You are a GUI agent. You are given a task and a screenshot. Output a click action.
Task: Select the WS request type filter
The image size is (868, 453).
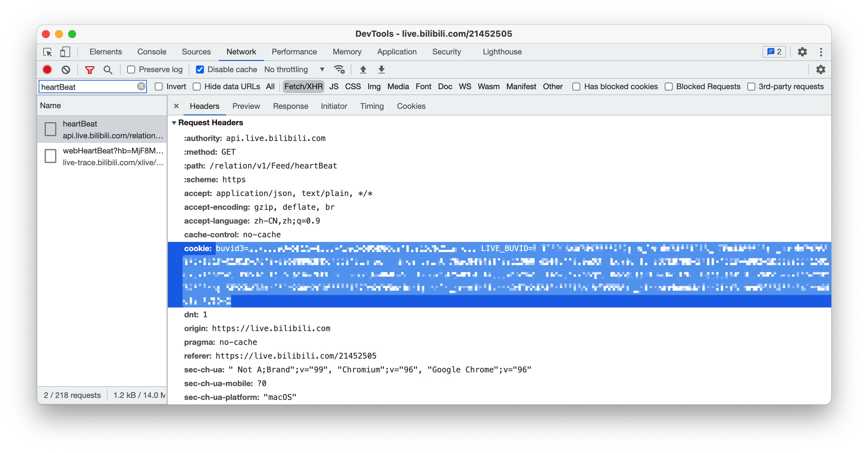(465, 87)
